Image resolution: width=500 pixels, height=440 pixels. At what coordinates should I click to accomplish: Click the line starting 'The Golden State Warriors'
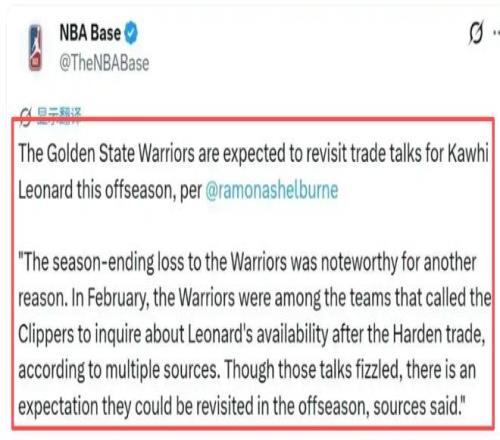click(253, 153)
